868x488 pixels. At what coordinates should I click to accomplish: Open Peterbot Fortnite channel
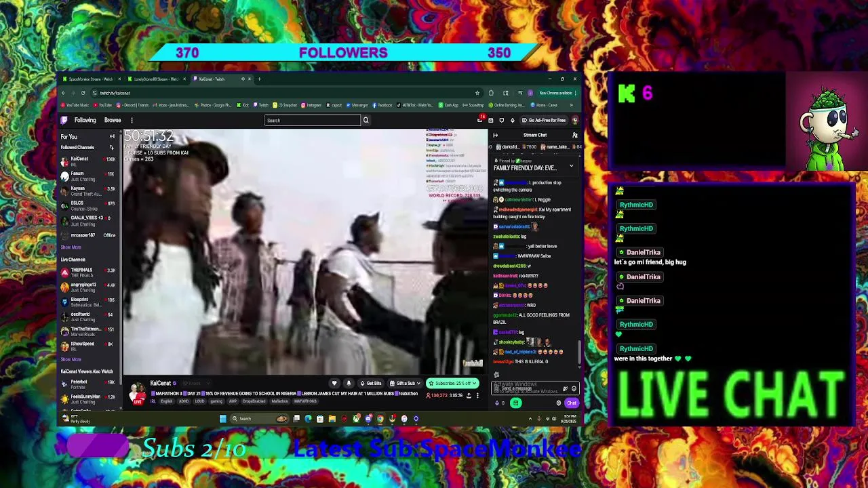coord(88,384)
